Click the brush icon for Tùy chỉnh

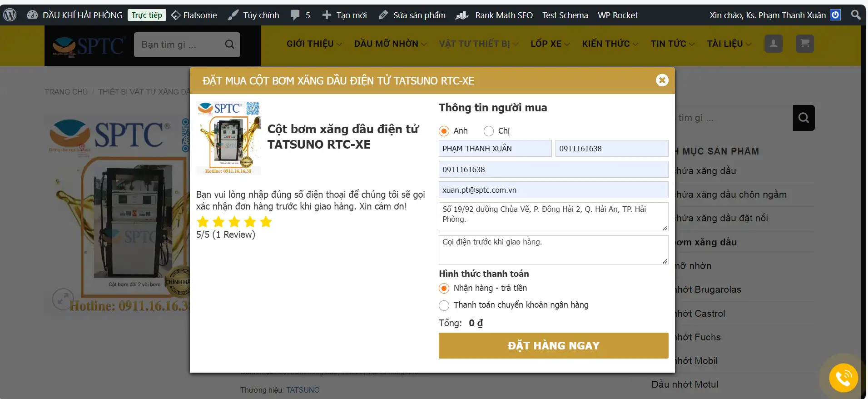tap(233, 15)
